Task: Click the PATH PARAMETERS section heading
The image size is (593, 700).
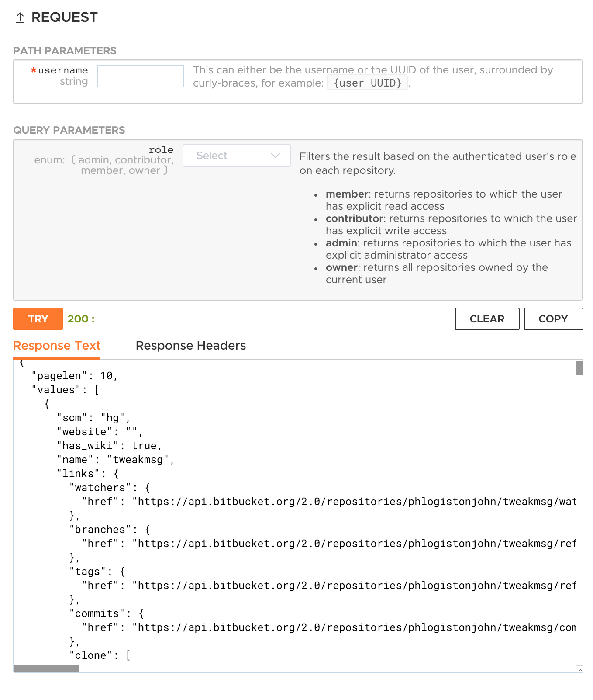Action: (x=65, y=51)
